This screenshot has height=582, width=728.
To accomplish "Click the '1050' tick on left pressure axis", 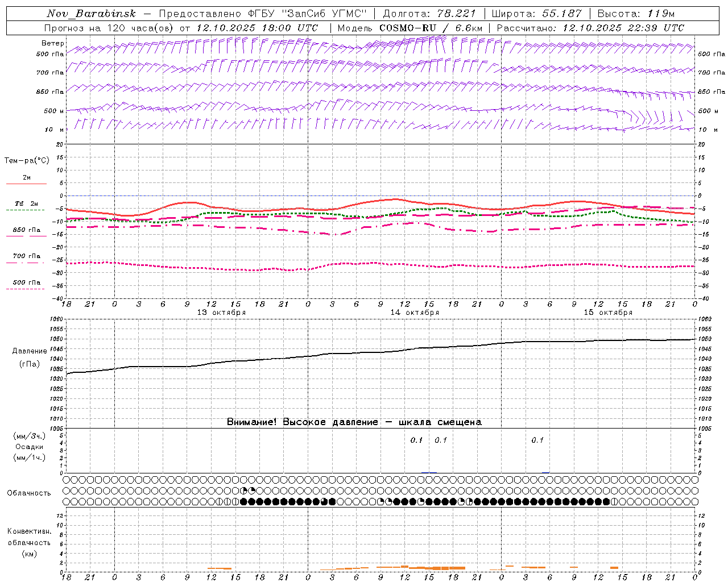I will [x=57, y=339].
